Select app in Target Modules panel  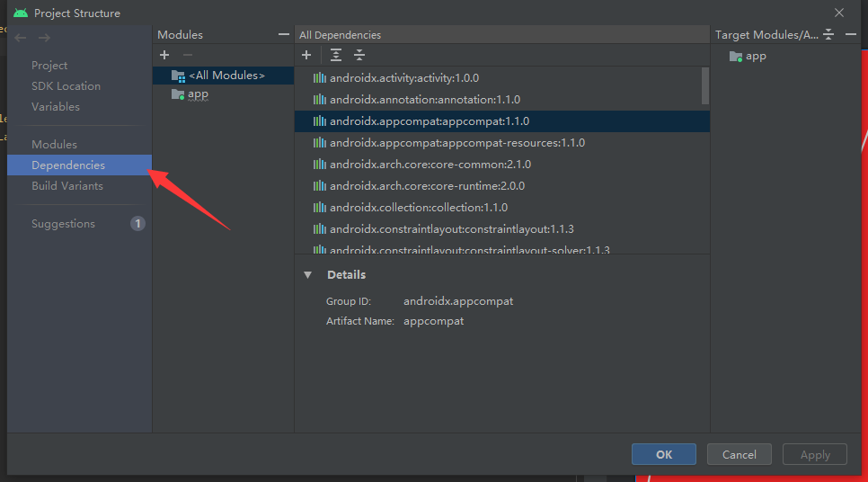(756, 56)
